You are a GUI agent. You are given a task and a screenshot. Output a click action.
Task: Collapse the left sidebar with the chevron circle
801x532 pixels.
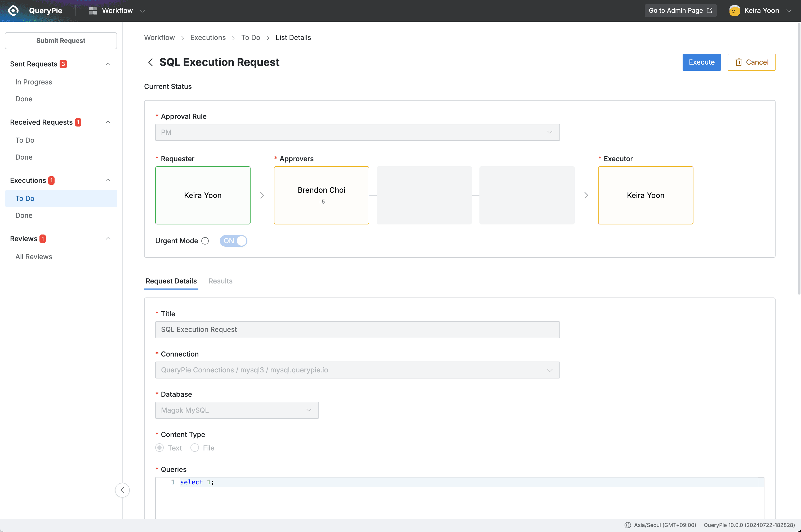123,490
